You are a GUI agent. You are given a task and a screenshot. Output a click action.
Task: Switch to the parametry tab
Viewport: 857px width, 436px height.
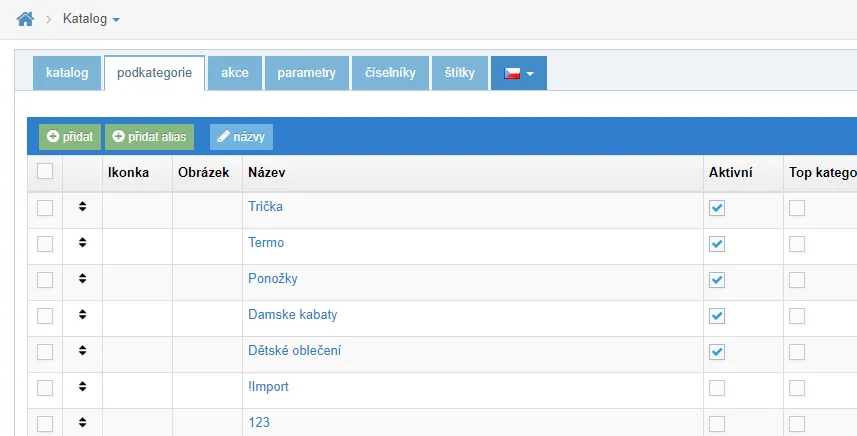pos(307,73)
